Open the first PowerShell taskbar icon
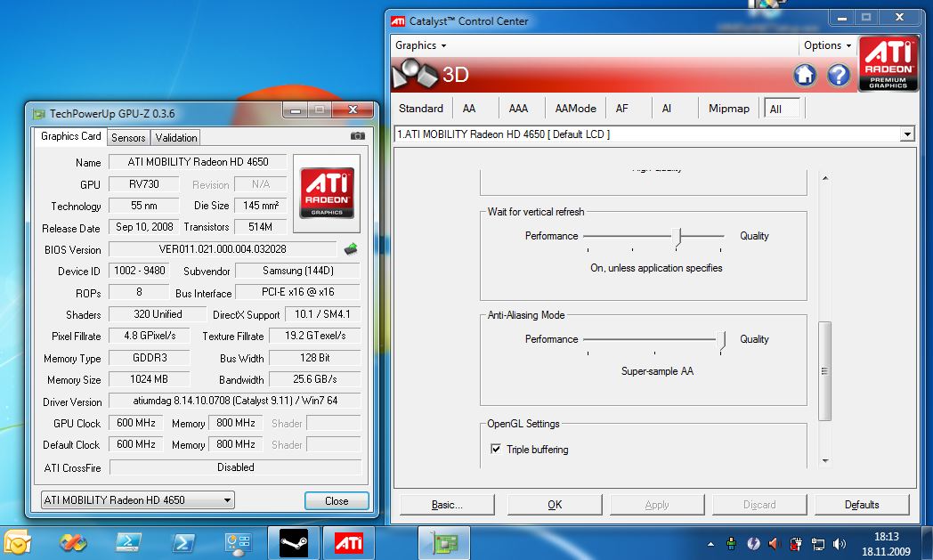The height and width of the screenshot is (560, 933). 128,543
